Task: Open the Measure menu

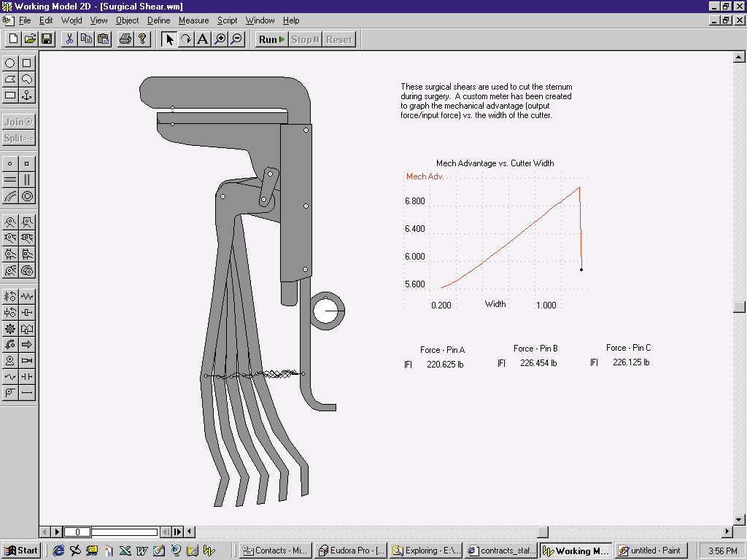Action: 193,20
